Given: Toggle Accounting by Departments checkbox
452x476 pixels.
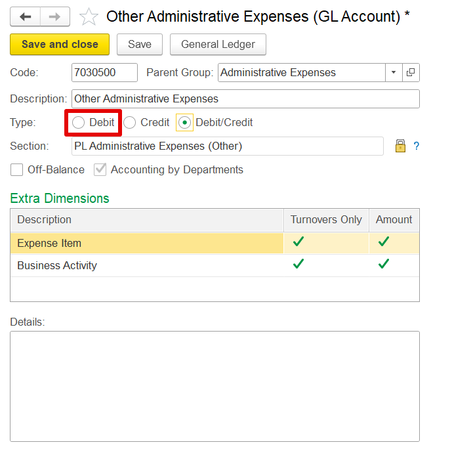Looking at the screenshot, I should point(100,169).
